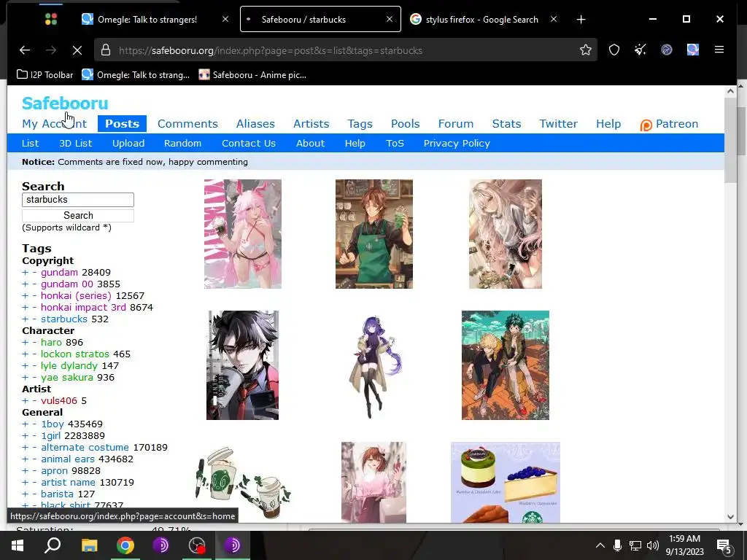Open the Tags page
The height and width of the screenshot is (560, 747).
point(360,124)
